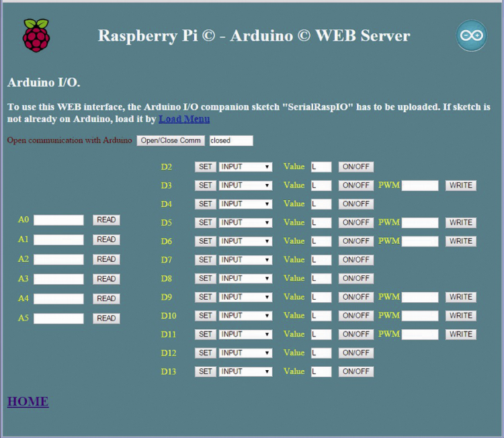Viewport: 504px width, 438px height.
Task: Toggle D11 with its ON/OFF button
Action: click(x=355, y=335)
